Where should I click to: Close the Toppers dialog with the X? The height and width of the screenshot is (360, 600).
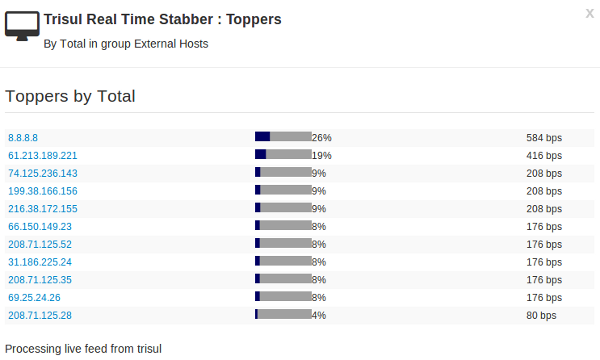click(589, 14)
